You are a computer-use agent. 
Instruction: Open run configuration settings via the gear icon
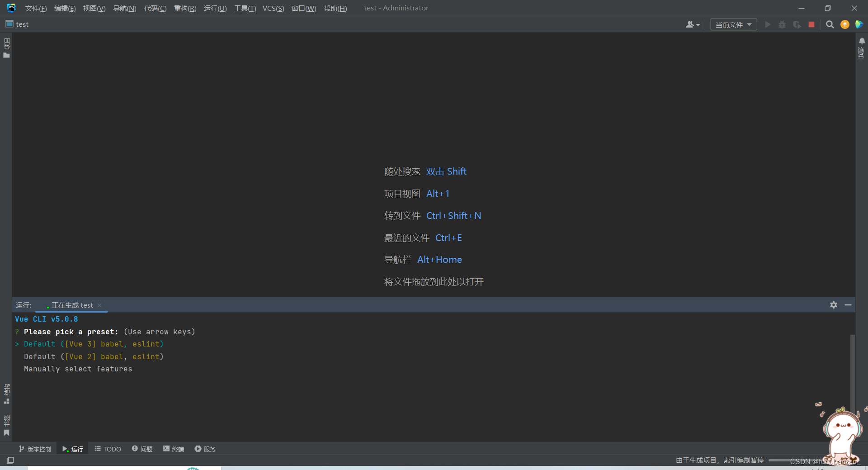coord(833,305)
